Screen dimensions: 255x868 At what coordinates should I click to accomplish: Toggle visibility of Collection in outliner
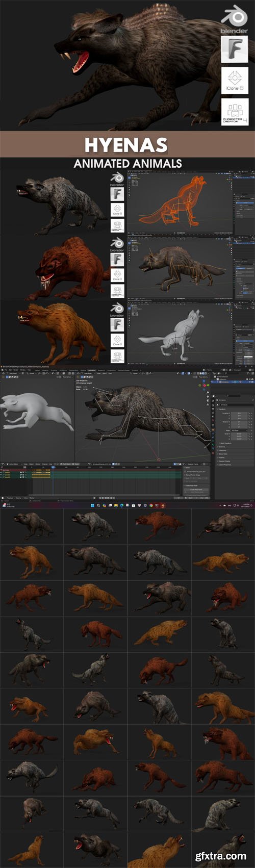[250, 379]
